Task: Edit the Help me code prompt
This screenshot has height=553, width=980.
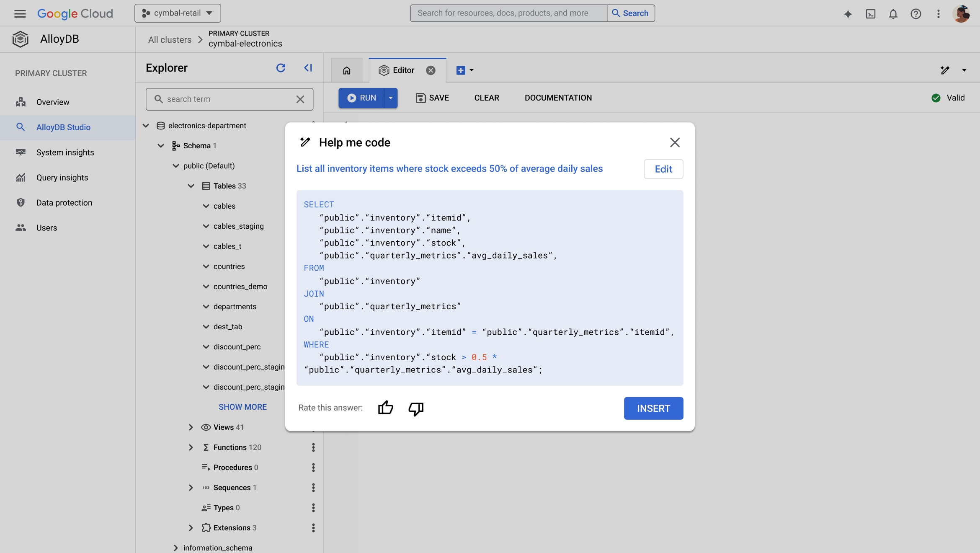Action: (663, 169)
